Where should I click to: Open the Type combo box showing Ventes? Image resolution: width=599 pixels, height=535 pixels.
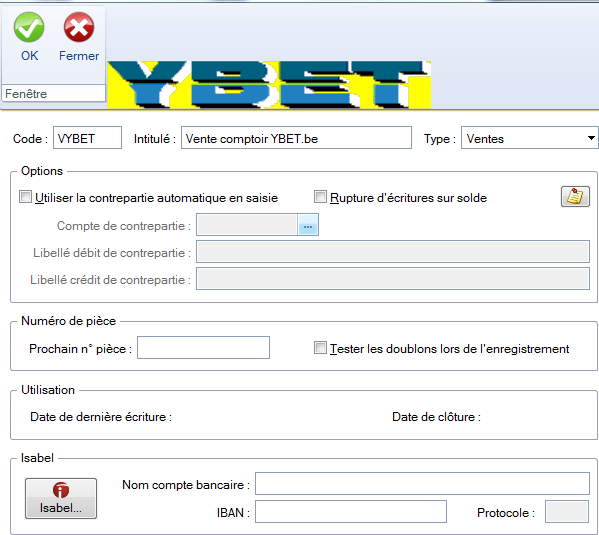[529, 138]
